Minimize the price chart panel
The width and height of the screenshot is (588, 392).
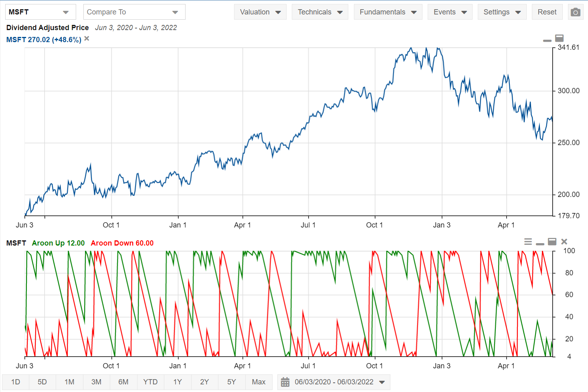pyautogui.click(x=547, y=41)
